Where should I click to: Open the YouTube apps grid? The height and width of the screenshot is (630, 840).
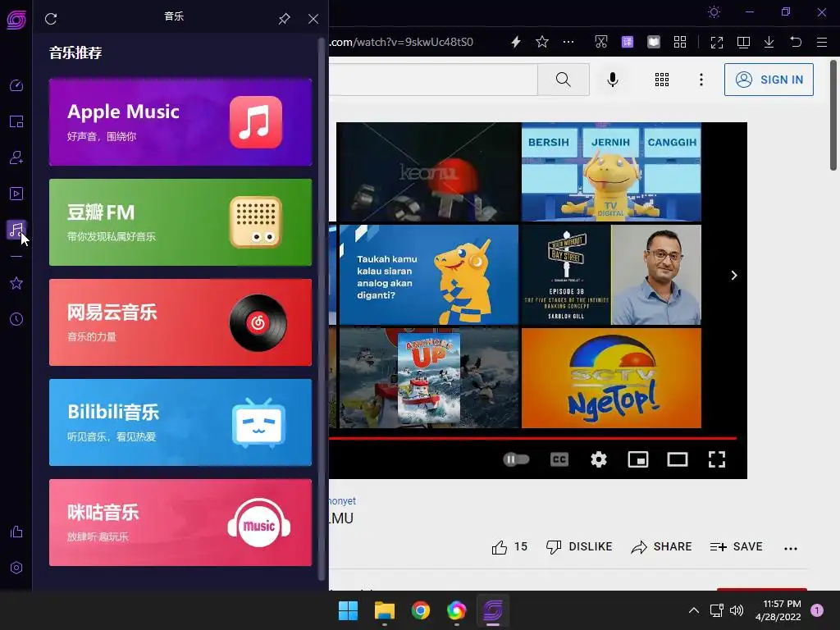click(x=662, y=80)
